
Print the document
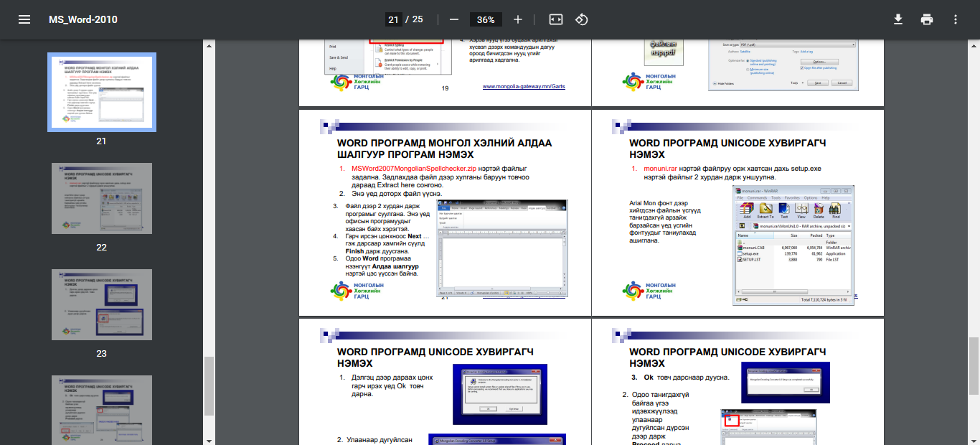tap(927, 19)
